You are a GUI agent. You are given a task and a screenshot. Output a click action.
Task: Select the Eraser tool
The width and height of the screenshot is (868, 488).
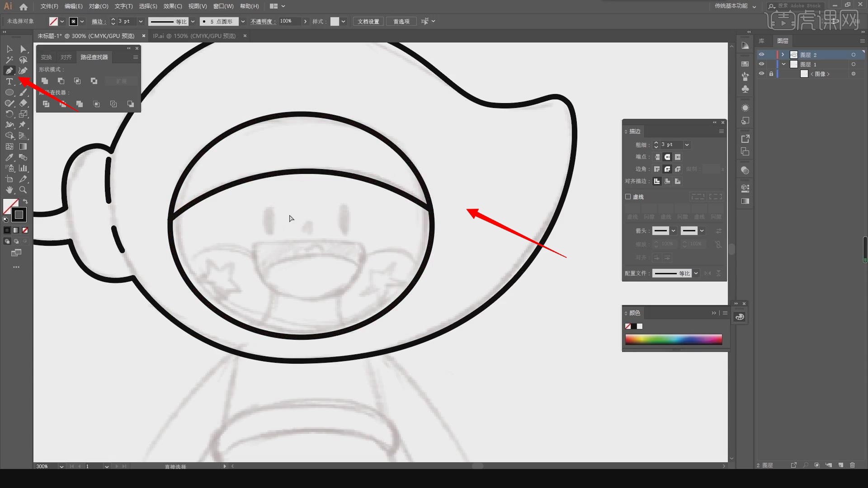pos(24,103)
